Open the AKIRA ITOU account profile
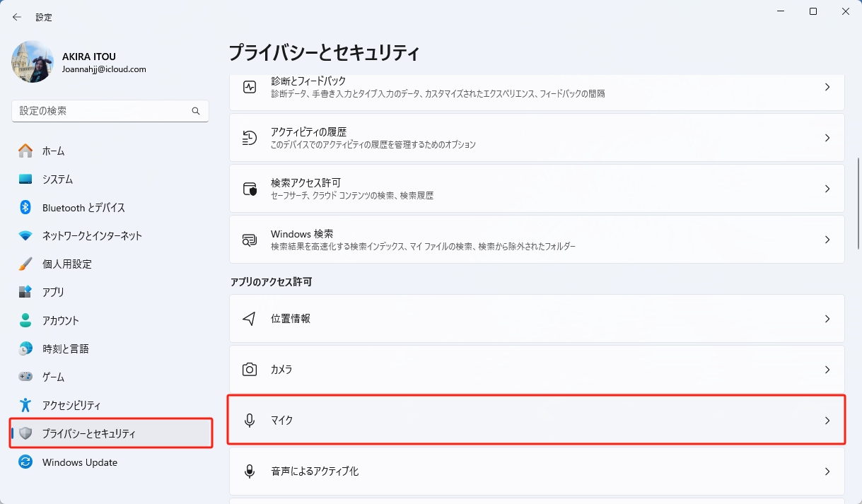The width and height of the screenshot is (862, 504). 89,61
